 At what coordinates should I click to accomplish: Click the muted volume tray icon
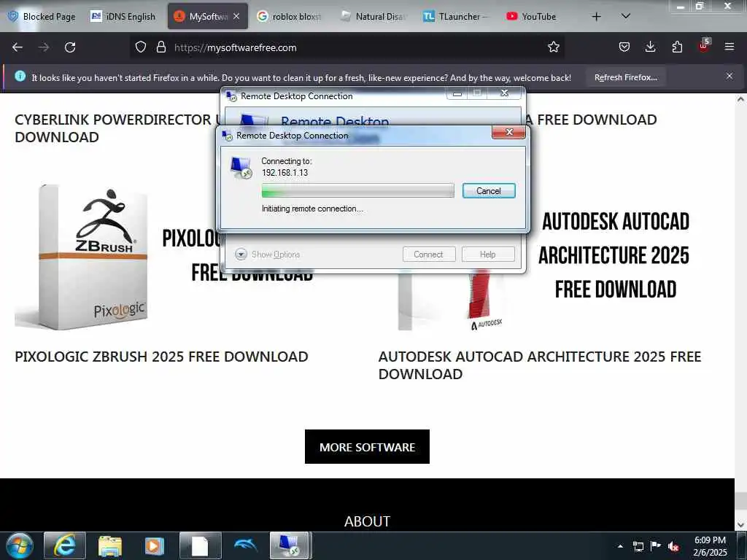pyautogui.click(x=673, y=546)
